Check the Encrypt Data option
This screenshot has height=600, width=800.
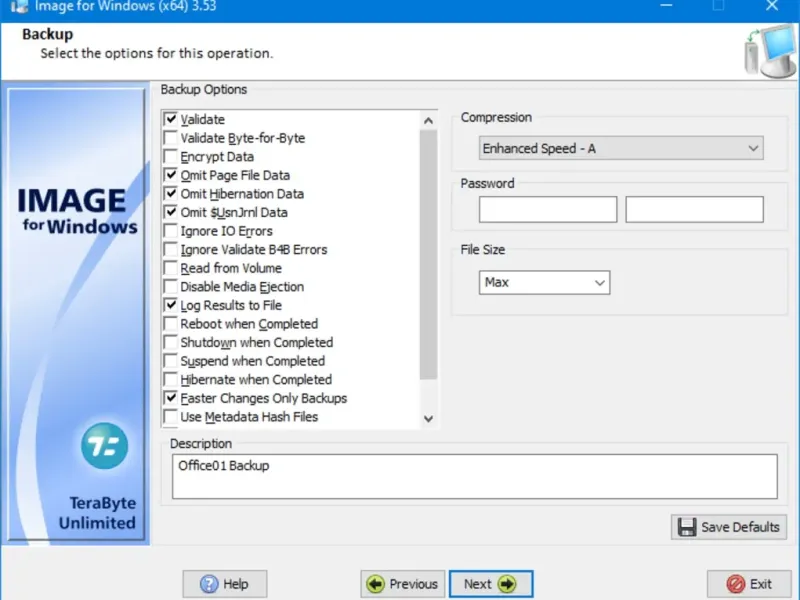point(171,157)
